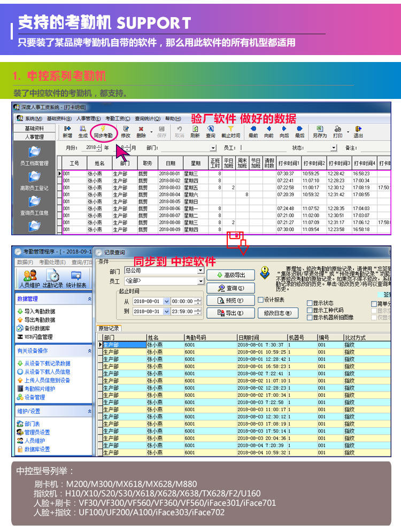Collapse the 数据管理 panel

90,299
